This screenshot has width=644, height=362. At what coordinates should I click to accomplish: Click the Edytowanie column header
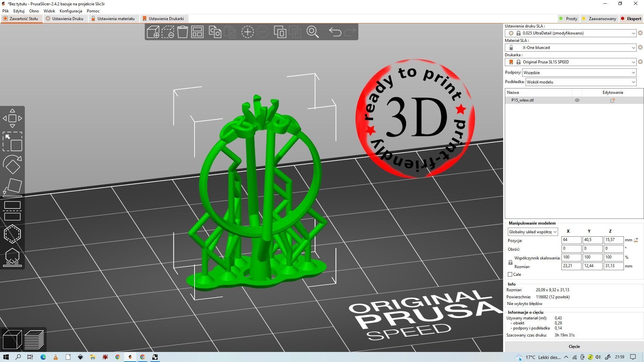612,93
